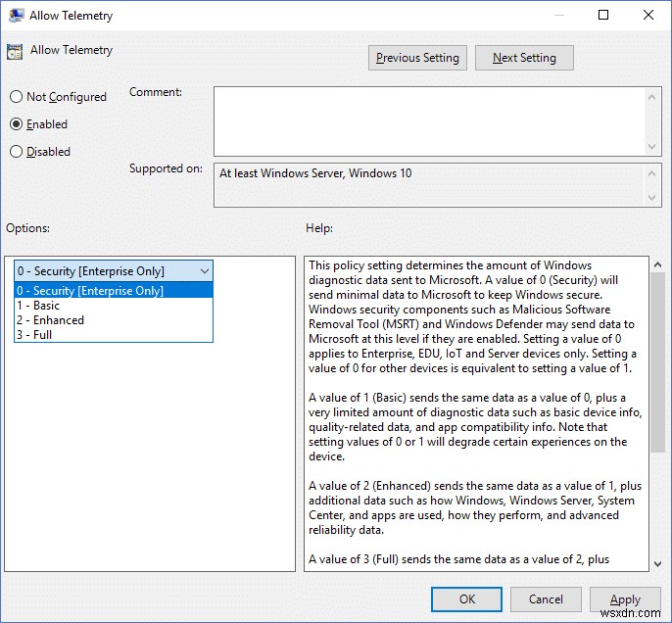Choose '0 - Security [Enterprise Only]' highlighted list entry

(114, 291)
